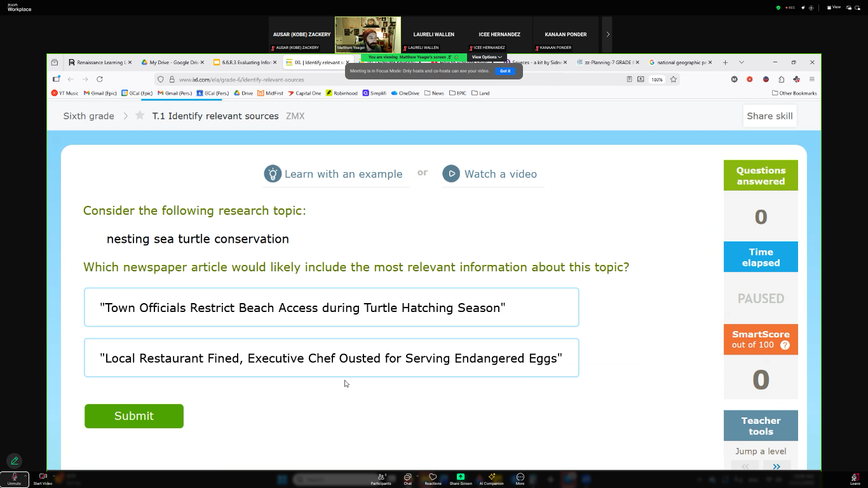This screenshot has width=868, height=488.
Task: Click the Submit button
Action: (x=133, y=416)
